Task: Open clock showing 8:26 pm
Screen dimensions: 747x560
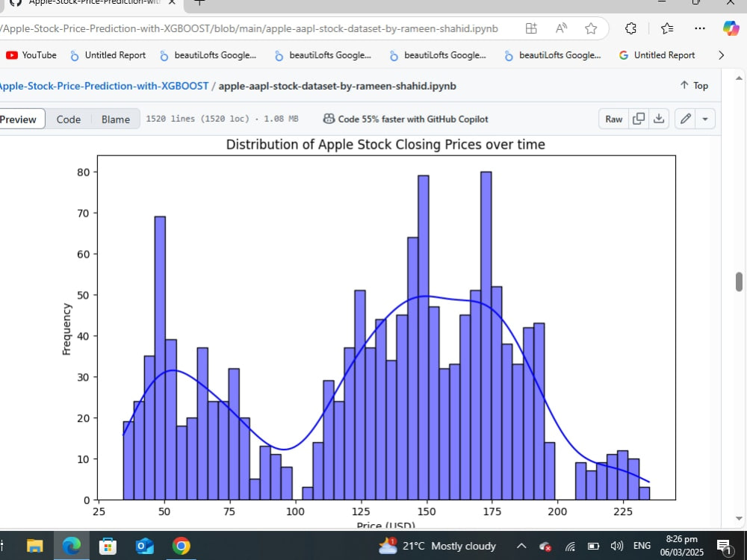Action: tap(682, 546)
